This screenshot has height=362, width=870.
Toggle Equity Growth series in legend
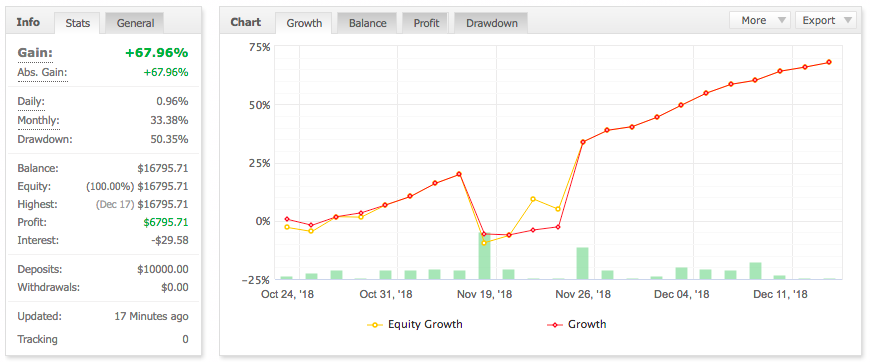click(x=415, y=324)
